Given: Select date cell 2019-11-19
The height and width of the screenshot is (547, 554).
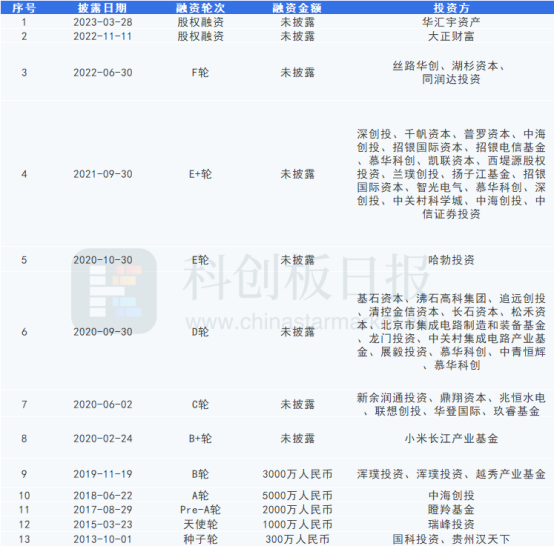Looking at the screenshot, I should pos(103,474).
